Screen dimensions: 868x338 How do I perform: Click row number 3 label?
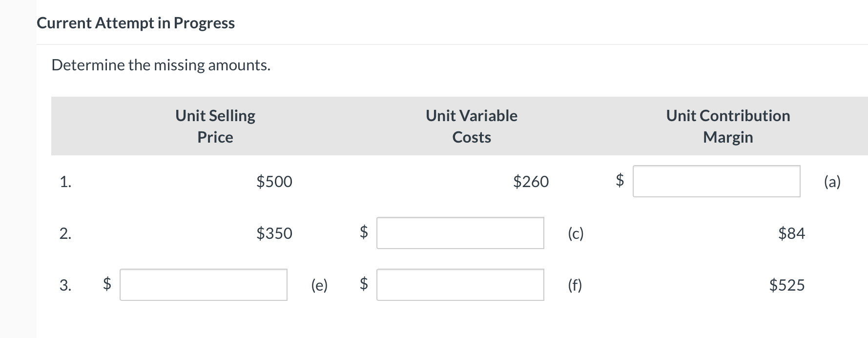click(x=65, y=285)
